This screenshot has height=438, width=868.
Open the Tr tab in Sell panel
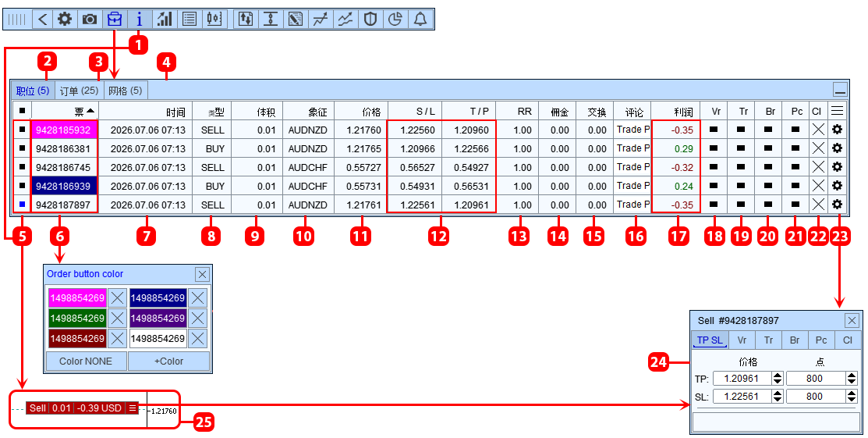[x=768, y=340]
